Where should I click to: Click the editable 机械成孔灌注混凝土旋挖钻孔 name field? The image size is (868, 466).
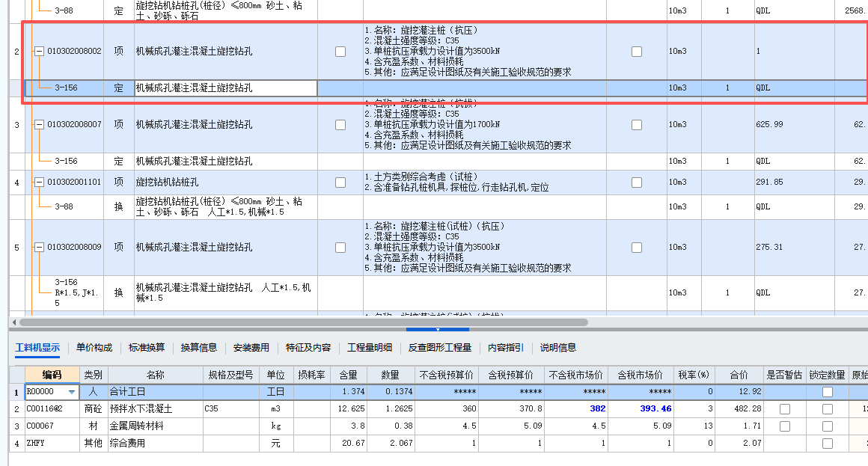click(224, 88)
